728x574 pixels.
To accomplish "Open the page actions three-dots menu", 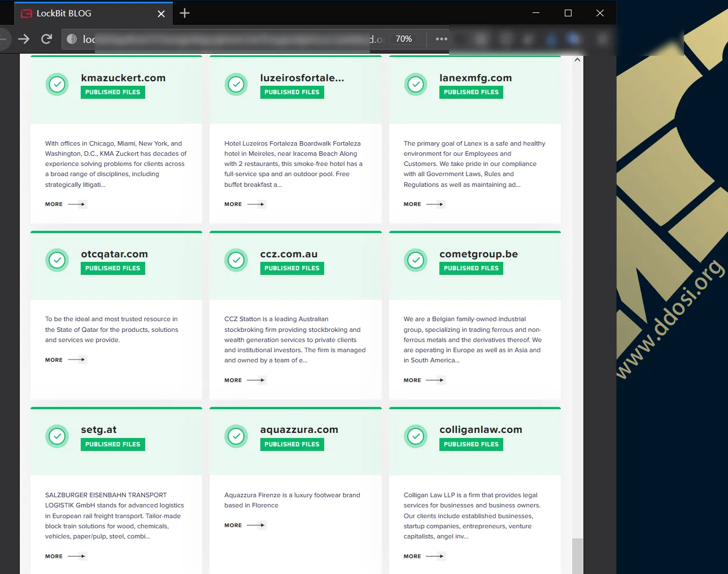I will click(441, 39).
